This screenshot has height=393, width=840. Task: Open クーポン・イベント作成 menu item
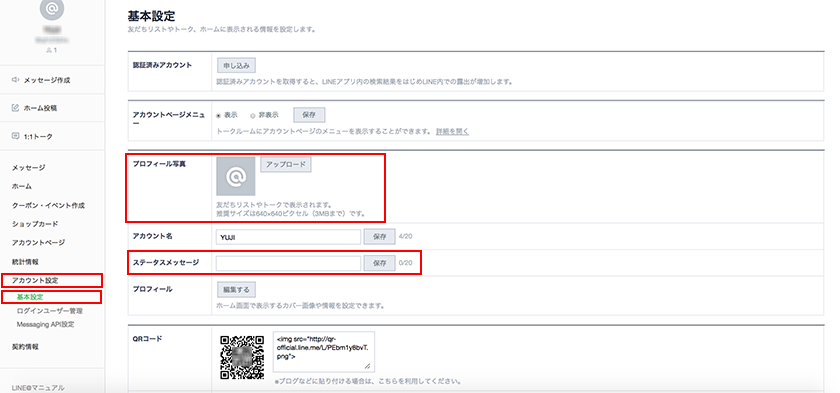point(48,205)
